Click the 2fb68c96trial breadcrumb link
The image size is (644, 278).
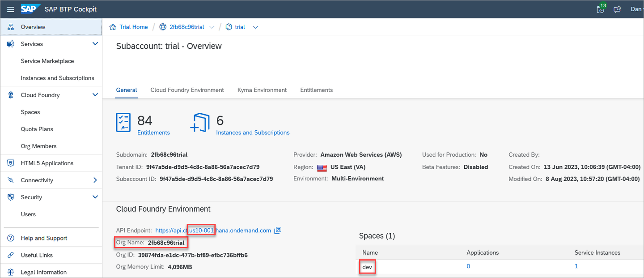[186, 27]
